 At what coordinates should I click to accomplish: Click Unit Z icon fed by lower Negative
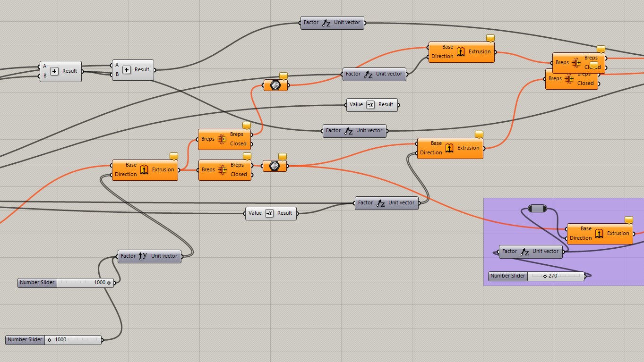click(380, 203)
